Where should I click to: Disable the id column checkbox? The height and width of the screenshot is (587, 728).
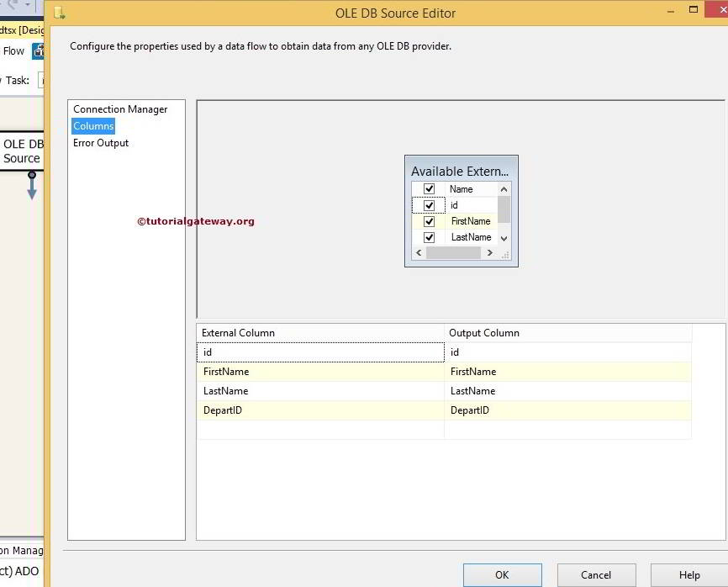pos(429,204)
